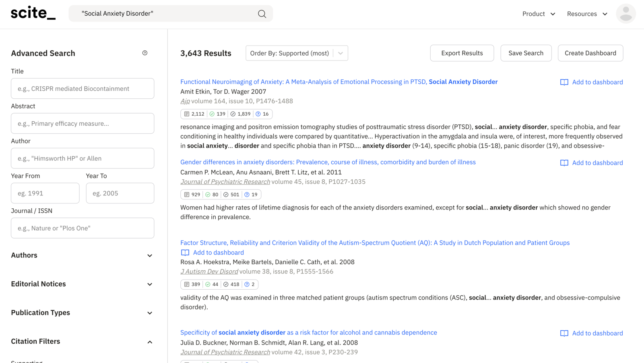This screenshot has height=363, width=644.
Task: Click the Year From input field
Action: click(x=45, y=193)
